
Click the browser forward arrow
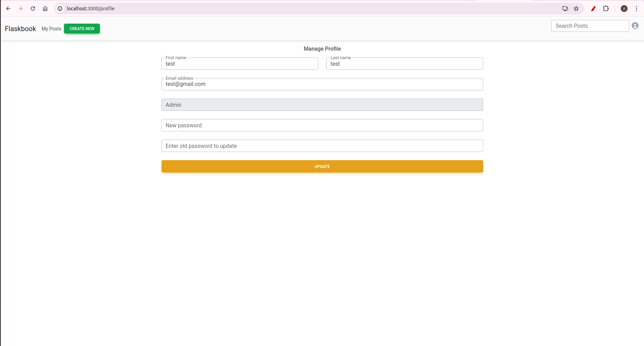coord(21,9)
